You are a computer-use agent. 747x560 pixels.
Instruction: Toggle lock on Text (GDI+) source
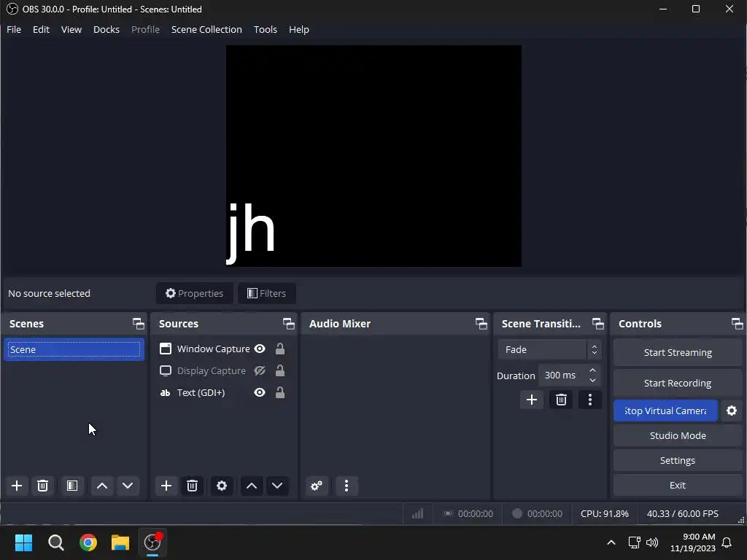[x=280, y=392]
